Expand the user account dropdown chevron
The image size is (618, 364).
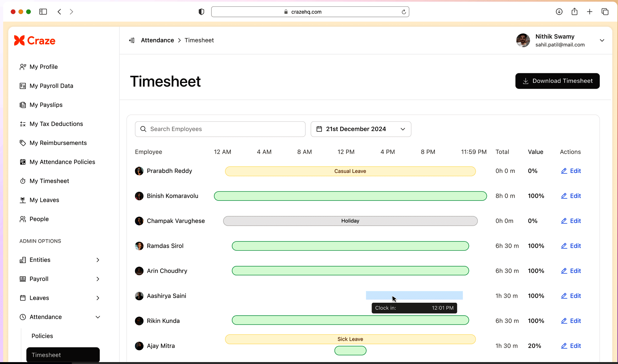pos(602,40)
